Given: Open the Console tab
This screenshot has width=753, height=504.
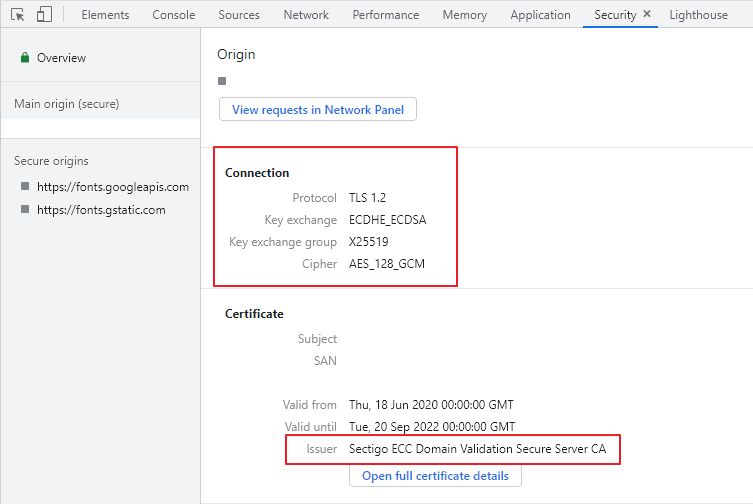Looking at the screenshot, I should pos(174,15).
